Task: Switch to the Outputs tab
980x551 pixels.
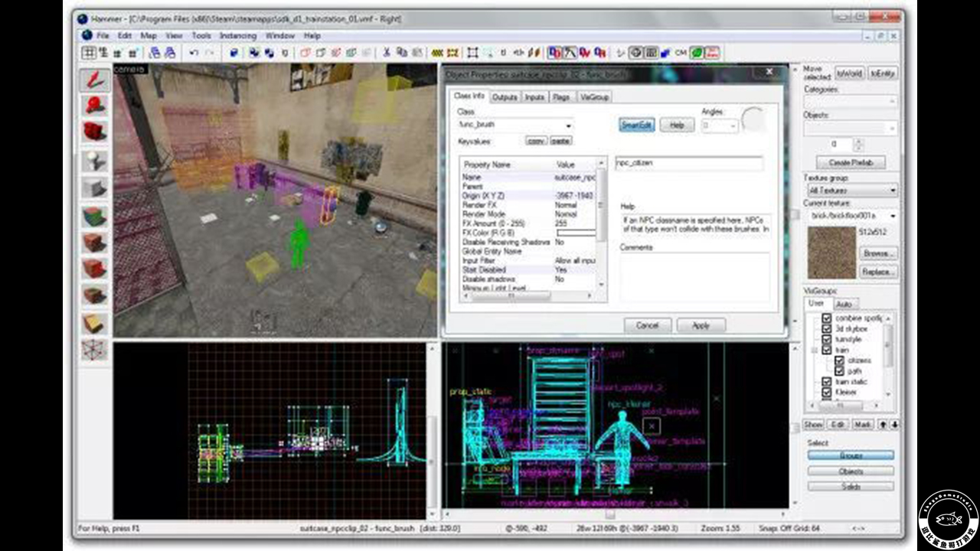Action: click(x=505, y=97)
